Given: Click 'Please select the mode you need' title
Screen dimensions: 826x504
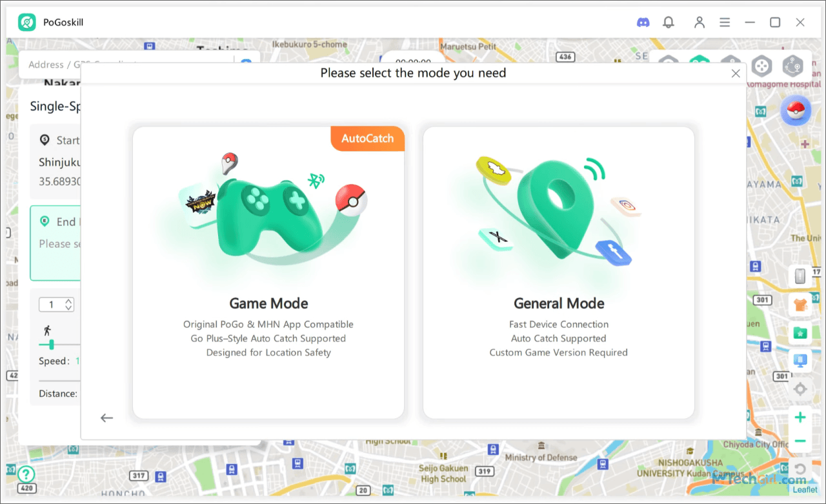Looking at the screenshot, I should coord(413,73).
